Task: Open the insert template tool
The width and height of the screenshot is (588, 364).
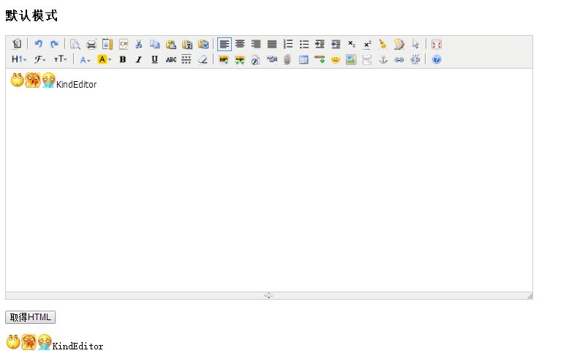Action: (x=108, y=44)
